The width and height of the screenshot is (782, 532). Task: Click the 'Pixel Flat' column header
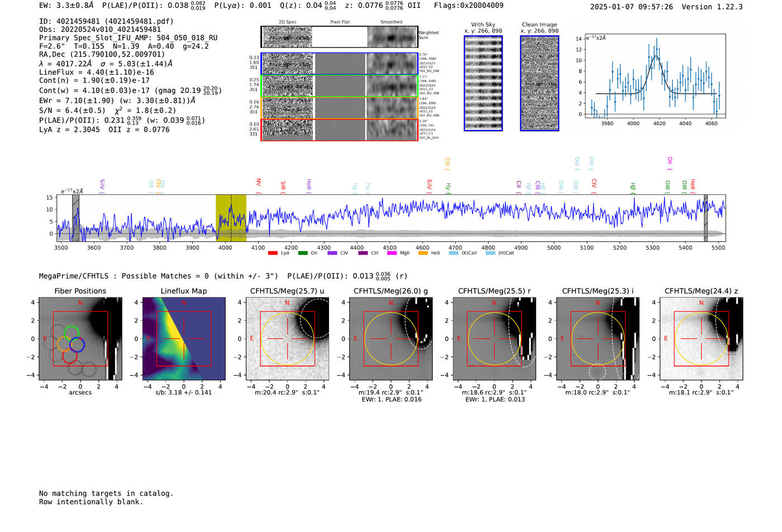click(x=340, y=22)
